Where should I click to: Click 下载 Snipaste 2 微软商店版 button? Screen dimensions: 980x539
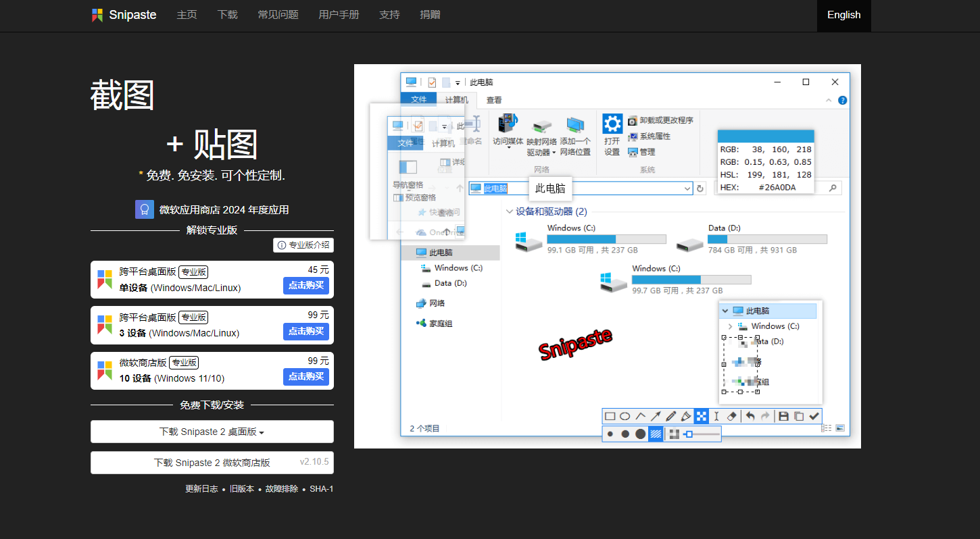[212, 463]
